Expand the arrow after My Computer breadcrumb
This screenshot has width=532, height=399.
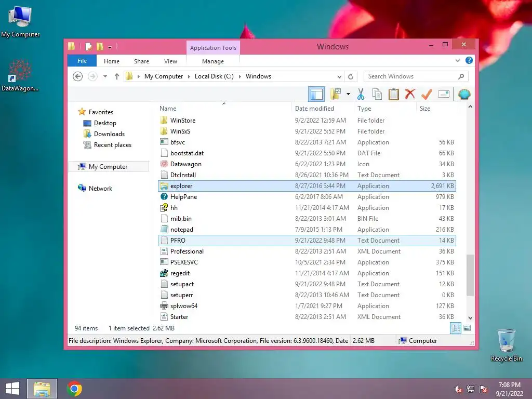189,76
